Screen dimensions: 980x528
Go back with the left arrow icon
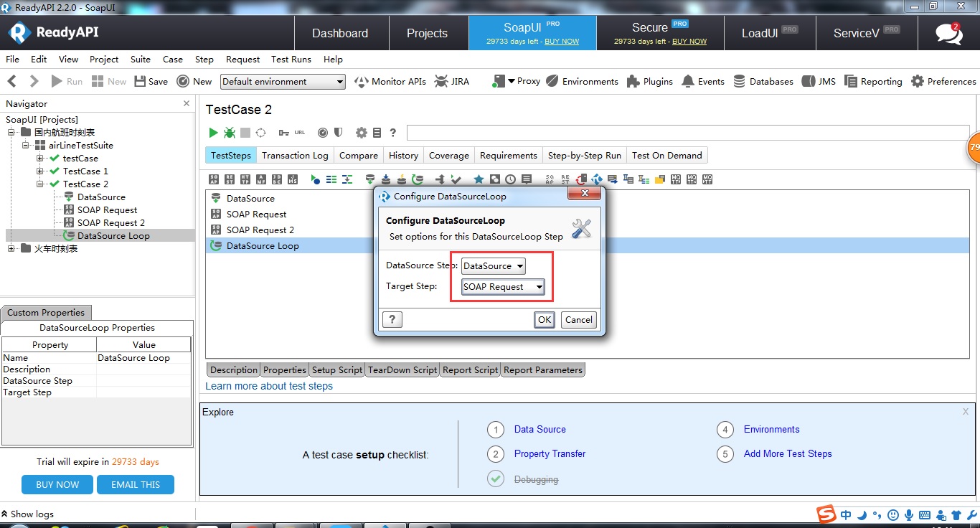pos(11,82)
